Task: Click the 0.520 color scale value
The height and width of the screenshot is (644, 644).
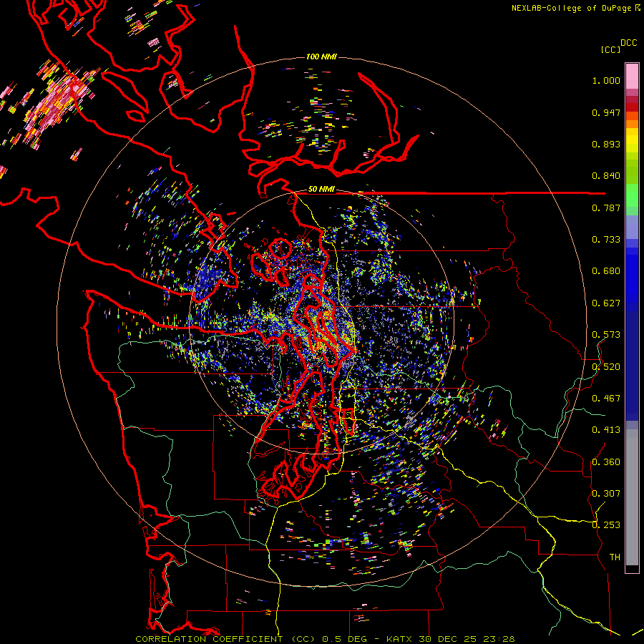Action: [x=606, y=367]
